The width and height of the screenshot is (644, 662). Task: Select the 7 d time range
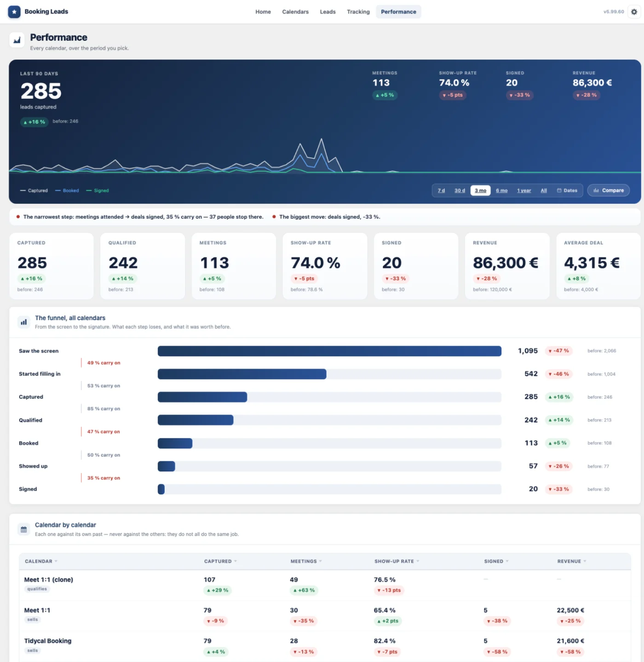click(x=441, y=190)
